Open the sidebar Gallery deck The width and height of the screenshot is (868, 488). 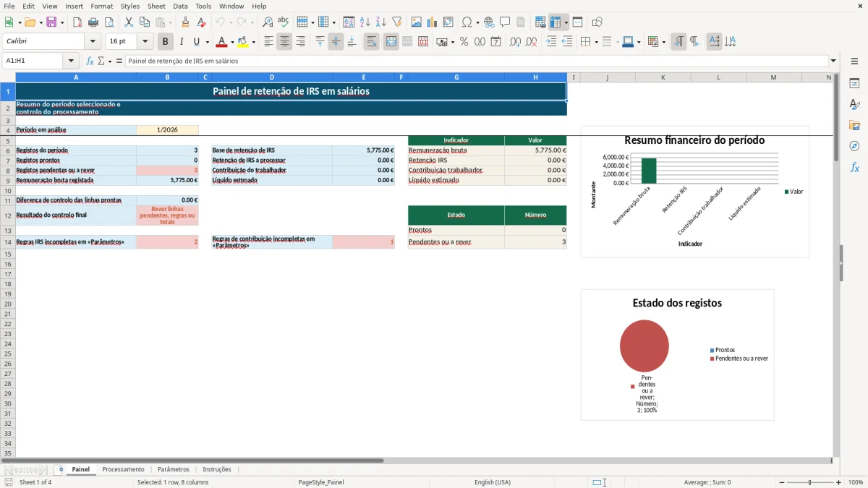[x=854, y=126]
